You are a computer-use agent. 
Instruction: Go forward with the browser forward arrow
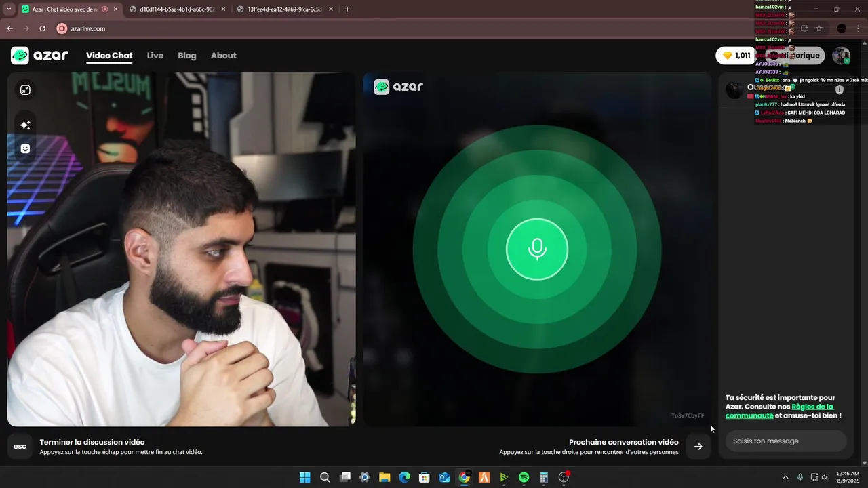click(x=26, y=28)
